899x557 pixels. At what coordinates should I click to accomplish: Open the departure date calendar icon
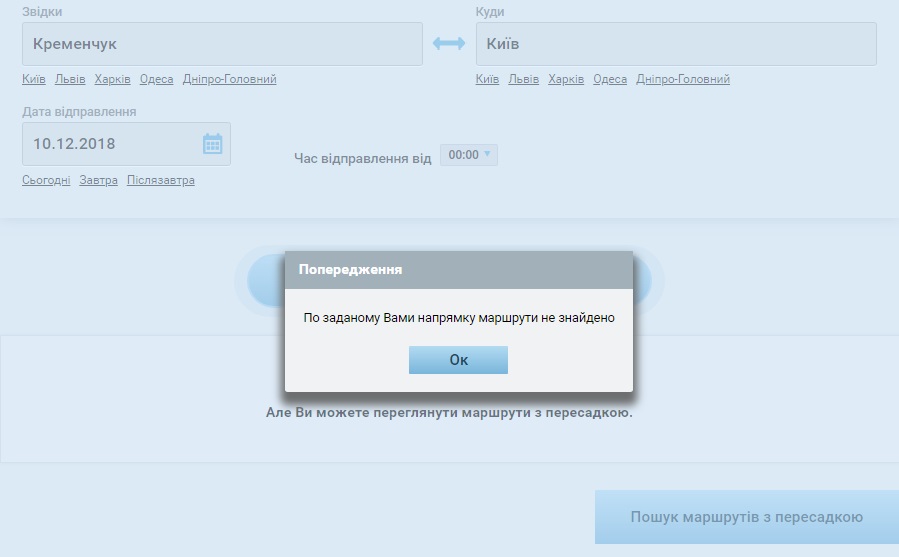[x=212, y=144]
